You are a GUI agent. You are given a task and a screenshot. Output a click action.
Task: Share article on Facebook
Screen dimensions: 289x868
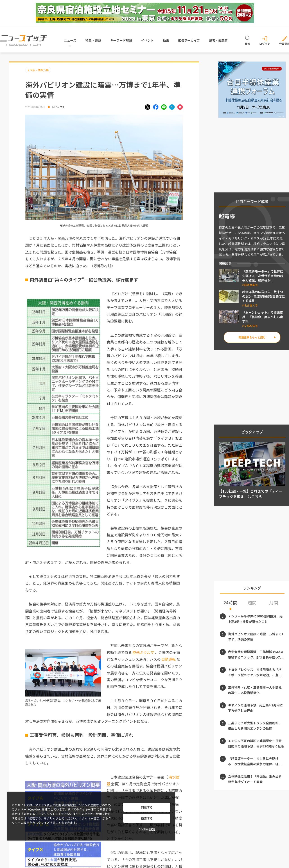click(156, 107)
